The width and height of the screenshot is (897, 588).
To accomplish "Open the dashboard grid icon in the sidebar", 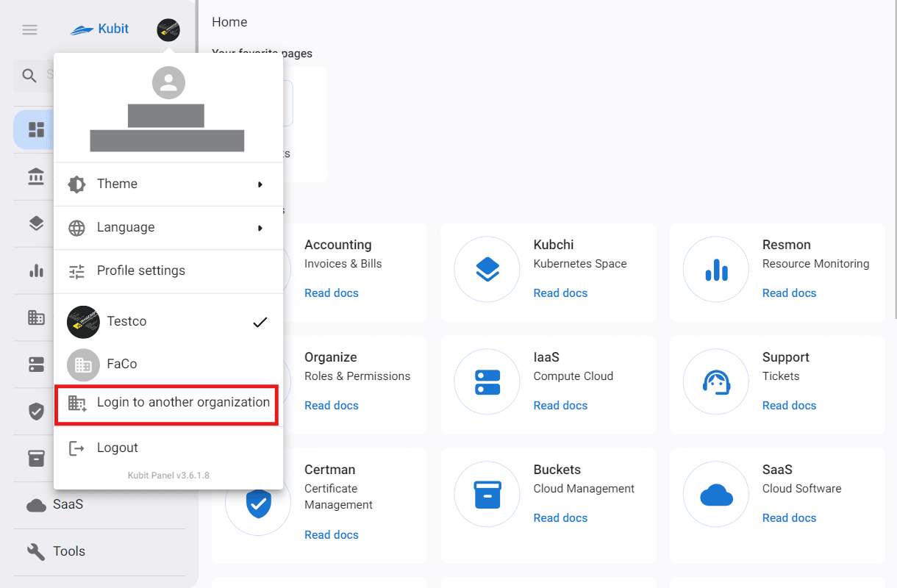I will pyautogui.click(x=36, y=130).
